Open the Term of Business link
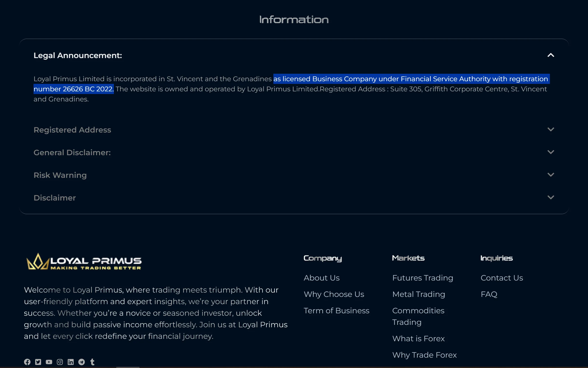The height and width of the screenshot is (368, 588). (337, 311)
